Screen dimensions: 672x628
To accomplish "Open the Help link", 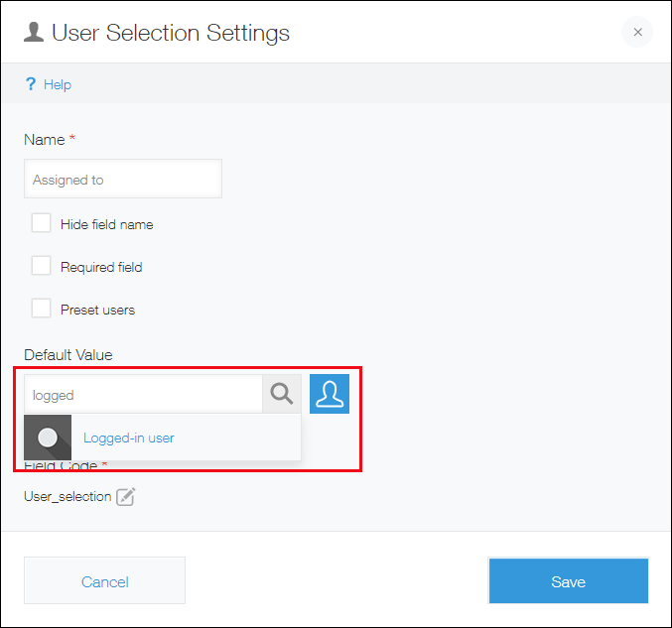I will click(58, 84).
